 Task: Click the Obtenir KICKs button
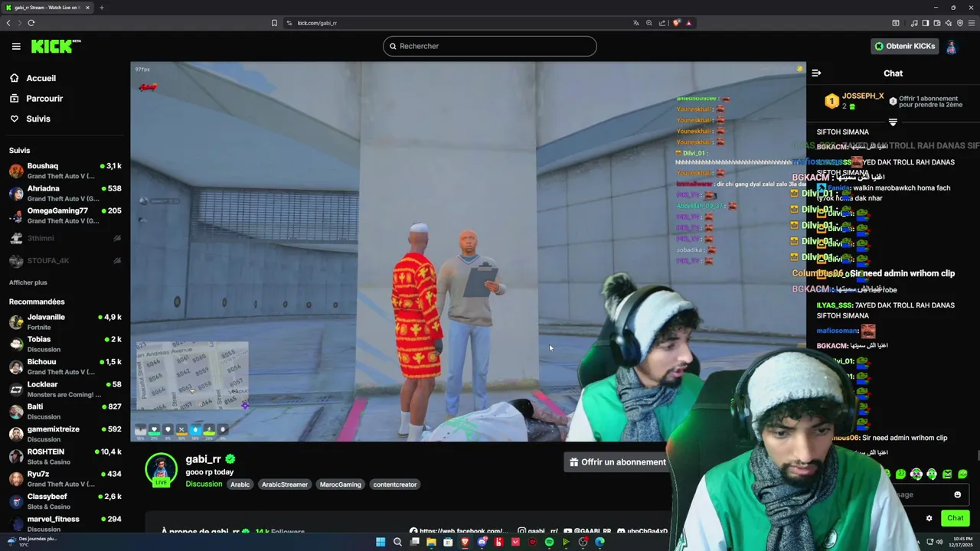[x=905, y=46]
